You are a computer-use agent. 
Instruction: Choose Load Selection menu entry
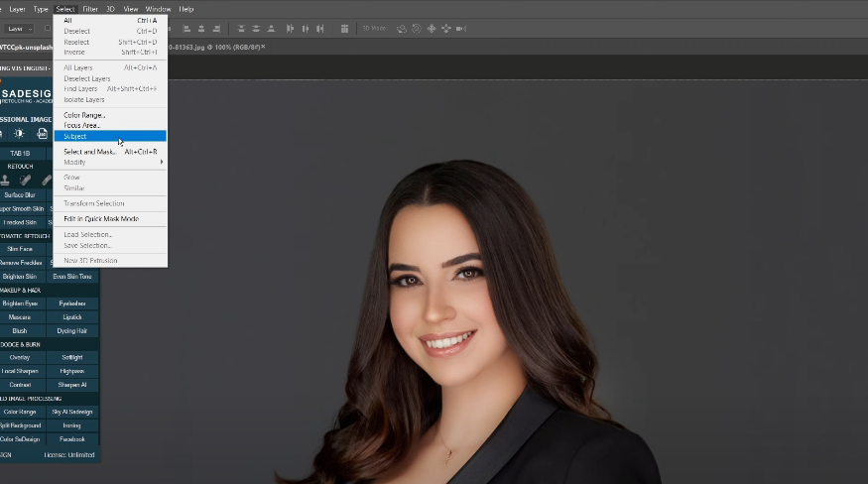110,234
